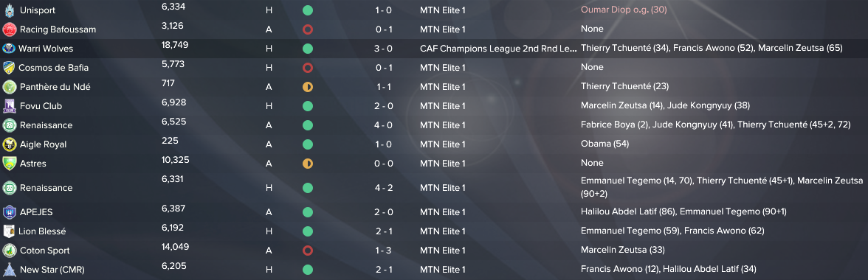Select the Cosmos de Bafia crest icon

click(x=10, y=67)
